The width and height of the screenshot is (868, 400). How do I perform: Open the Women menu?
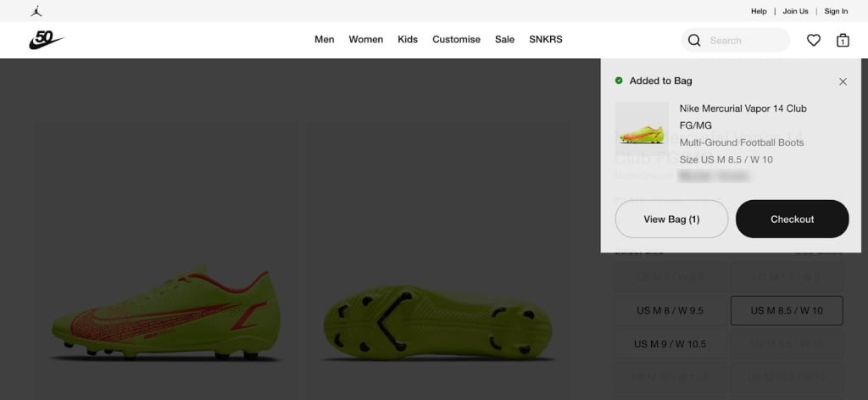(x=366, y=39)
